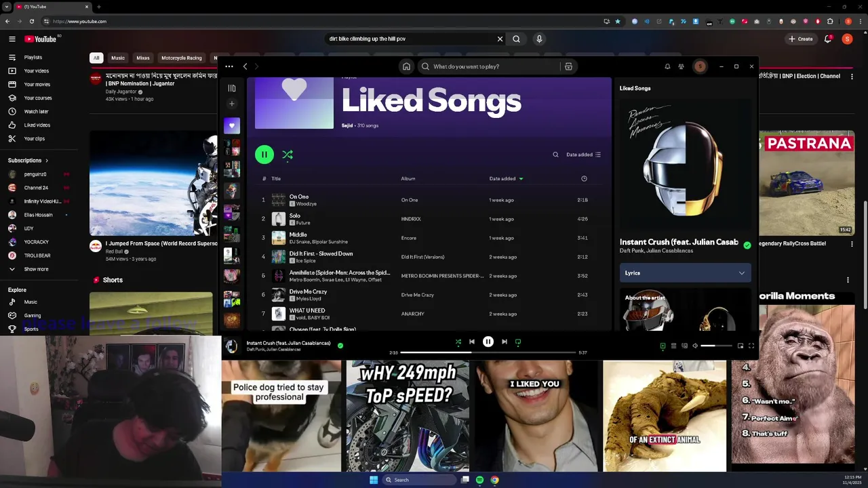Open YouTube Create button
Image resolution: width=868 pixels, height=488 pixels.
click(801, 39)
